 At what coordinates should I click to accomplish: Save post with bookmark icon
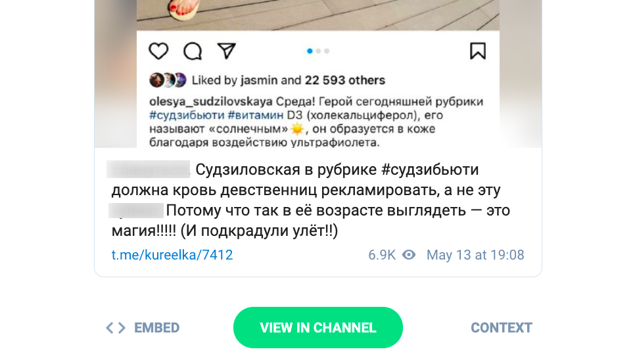point(478,51)
